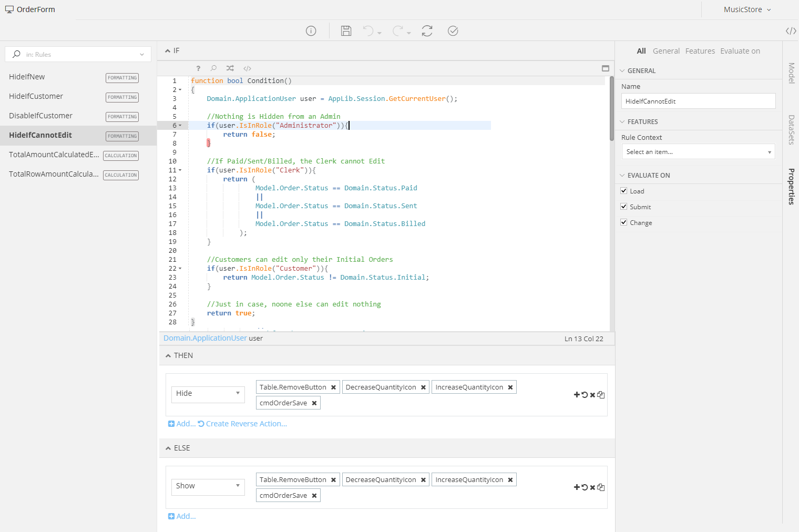Open the Evaluate on tab
Image resolution: width=799 pixels, height=532 pixels.
pyautogui.click(x=740, y=51)
